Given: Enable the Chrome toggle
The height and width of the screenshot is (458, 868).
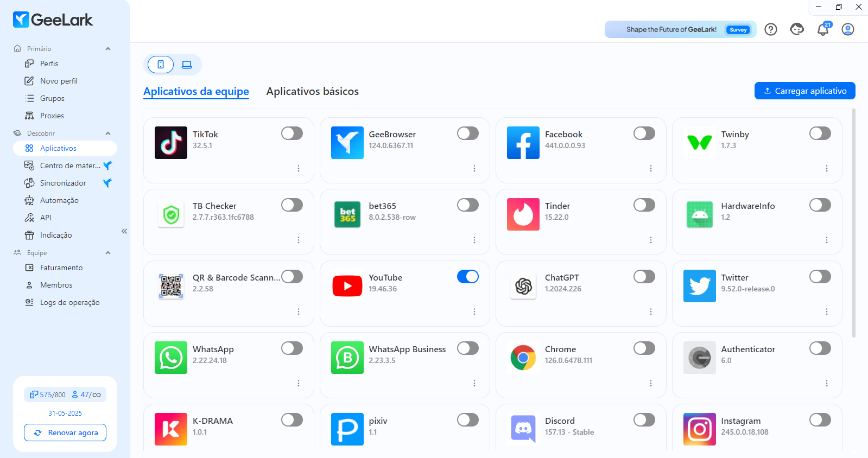Looking at the screenshot, I should tap(644, 348).
